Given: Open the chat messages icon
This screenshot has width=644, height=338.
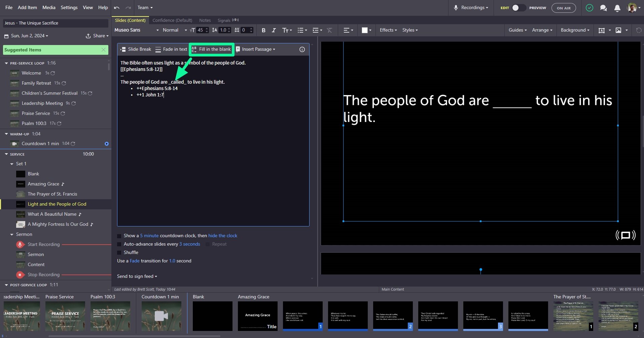Looking at the screenshot, I should click(x=603, y=8).
